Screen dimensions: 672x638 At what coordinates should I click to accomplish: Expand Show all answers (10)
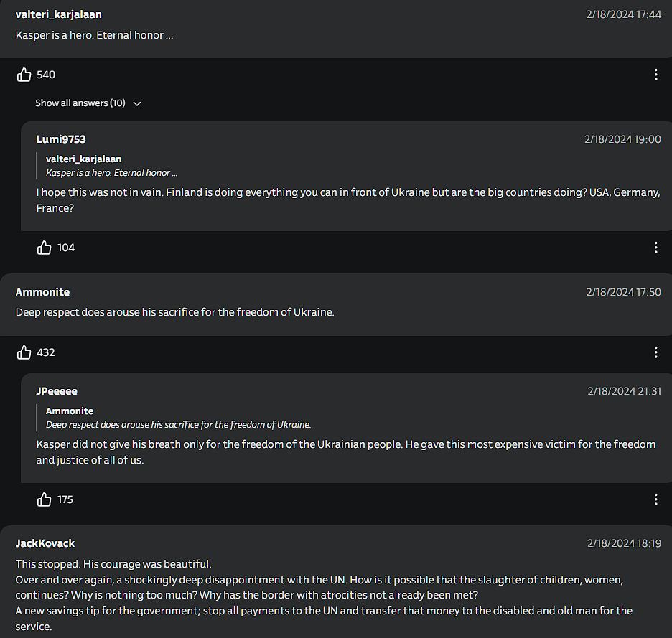click(88, 103)
